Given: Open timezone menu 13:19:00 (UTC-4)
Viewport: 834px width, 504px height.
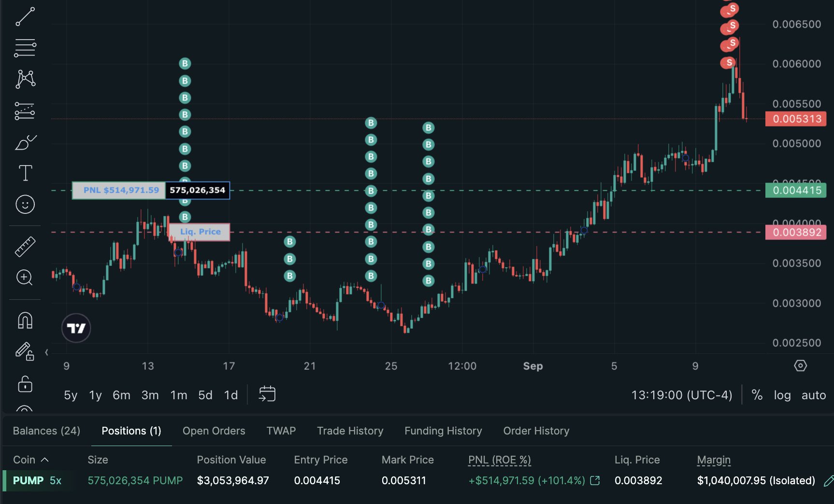Looking at the screenshot, I should coord(681,395).
